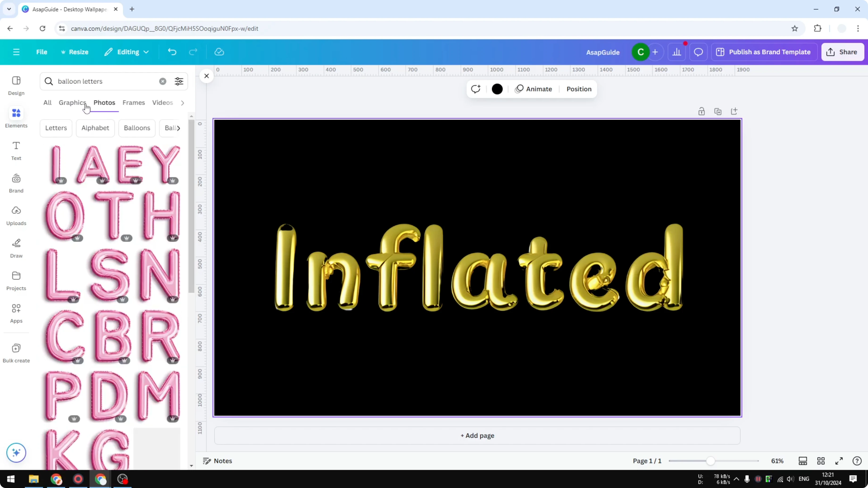The image size is (868, 488).
Task: Toggle fullscreen presentation view
Action: pos(839,461)
